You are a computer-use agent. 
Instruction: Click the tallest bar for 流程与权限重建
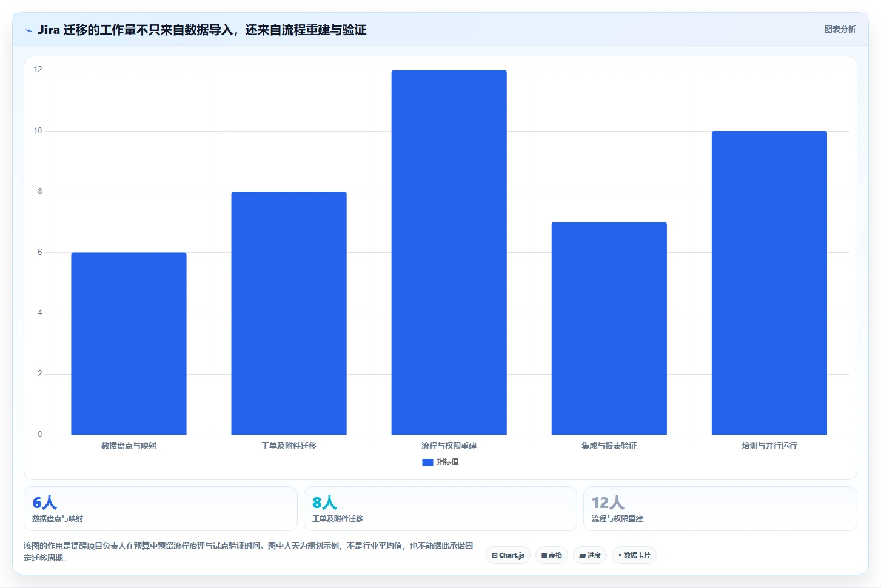tap(449, 252)
